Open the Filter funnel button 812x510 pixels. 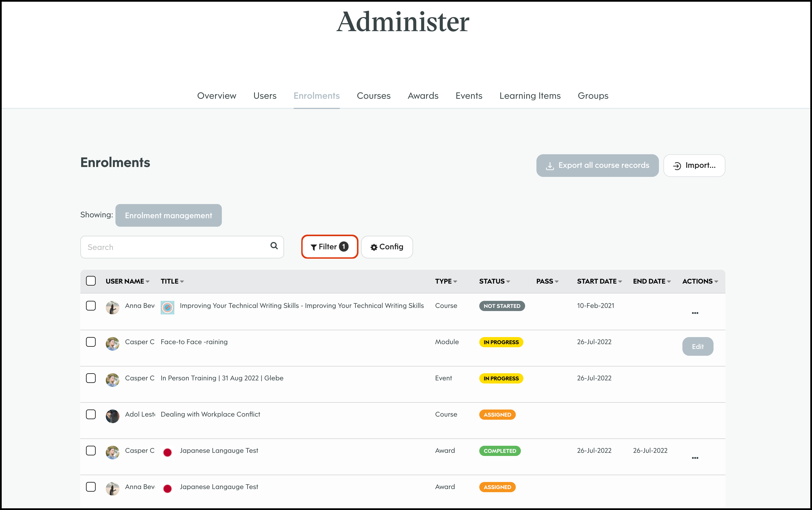329,247
